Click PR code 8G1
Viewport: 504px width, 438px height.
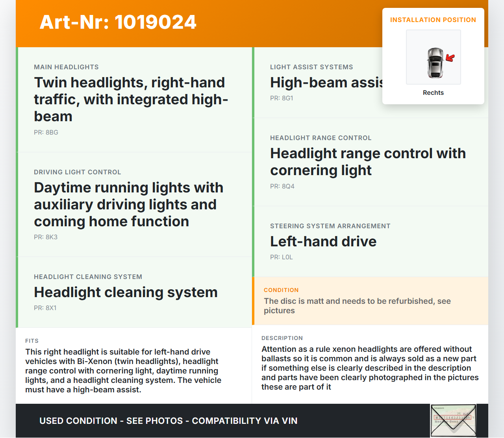pos(282,98)
